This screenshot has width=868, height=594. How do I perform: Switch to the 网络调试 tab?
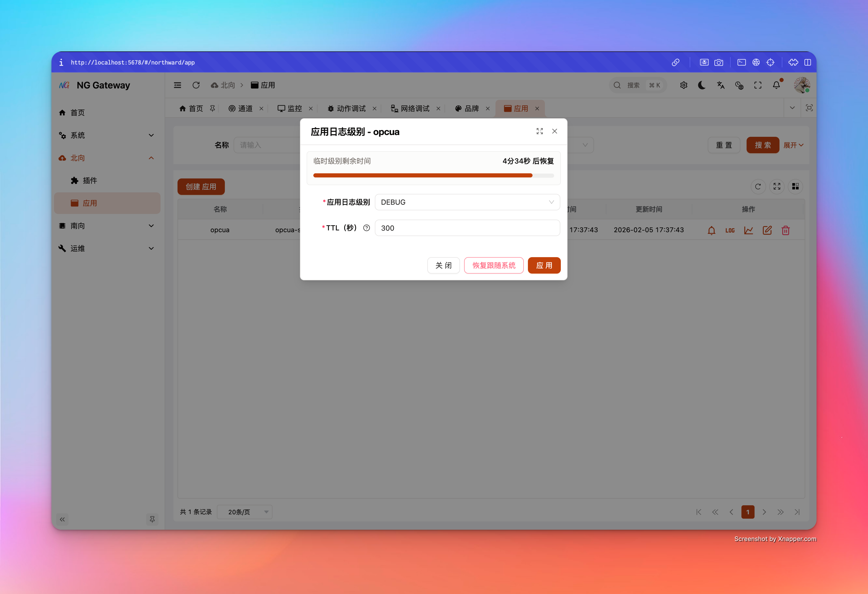pyautogui.click(x=415, y=108)
